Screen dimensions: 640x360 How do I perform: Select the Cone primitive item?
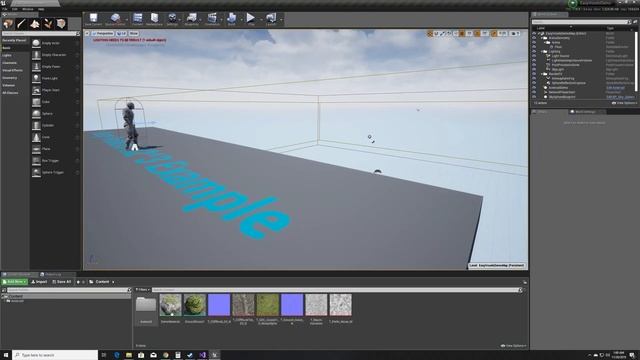56,137
